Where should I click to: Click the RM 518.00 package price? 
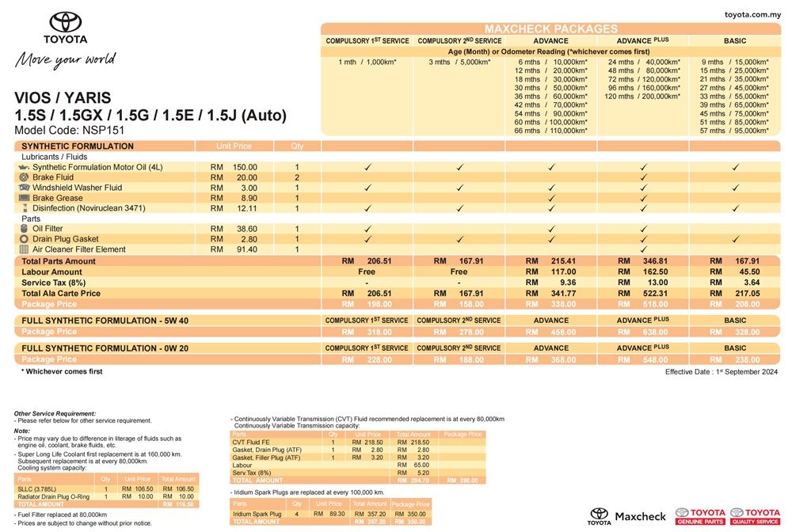point(642,304)
